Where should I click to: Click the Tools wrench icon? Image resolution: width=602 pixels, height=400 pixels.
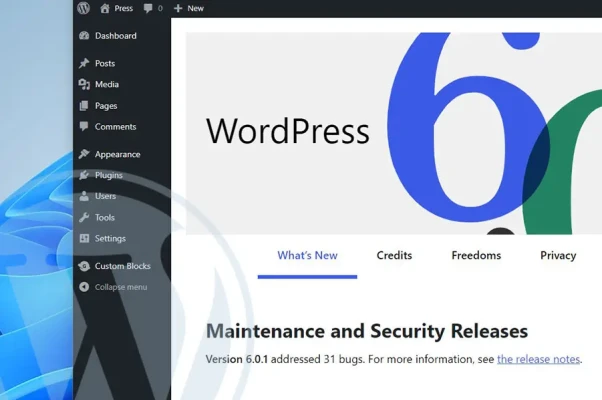tap(84, 217)
